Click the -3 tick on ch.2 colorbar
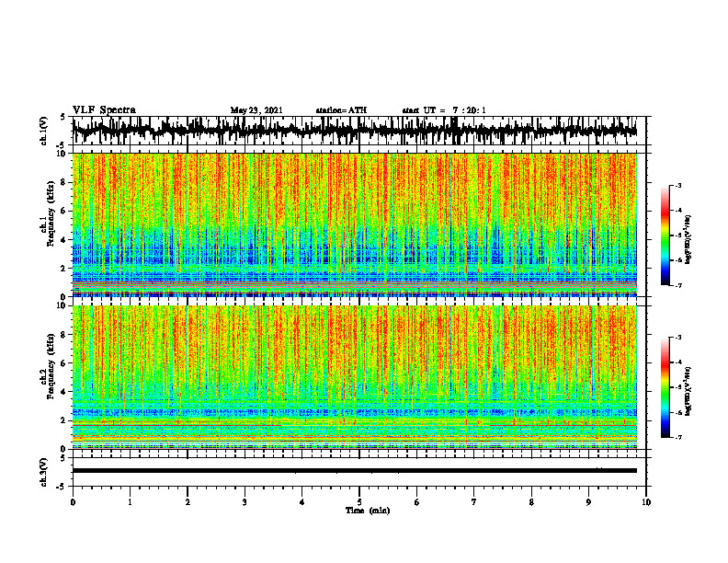728x563 pixels. (x=678, y=338)
